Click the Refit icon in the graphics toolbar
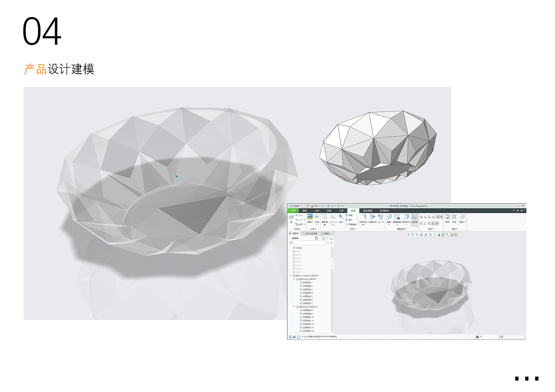 point(408,234)
